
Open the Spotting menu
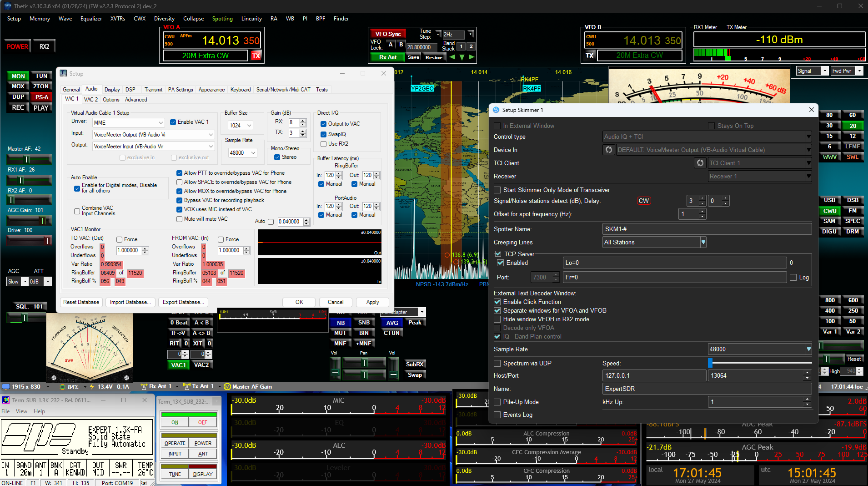222,19
